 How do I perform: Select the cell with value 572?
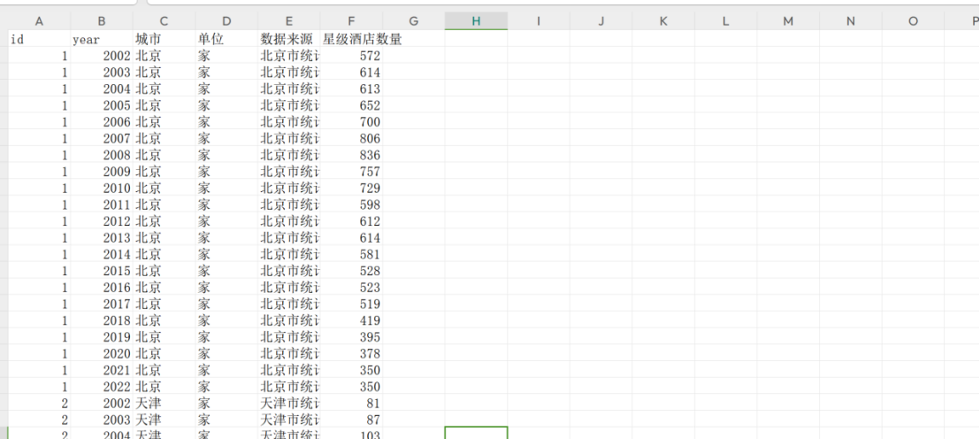pos(351,56)
